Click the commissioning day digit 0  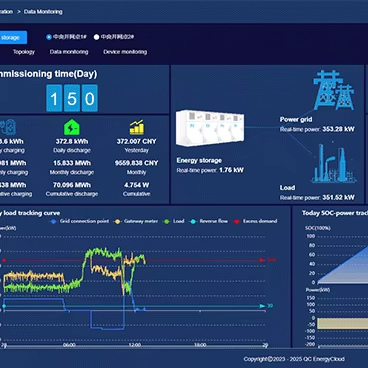(x=90, y=98)
